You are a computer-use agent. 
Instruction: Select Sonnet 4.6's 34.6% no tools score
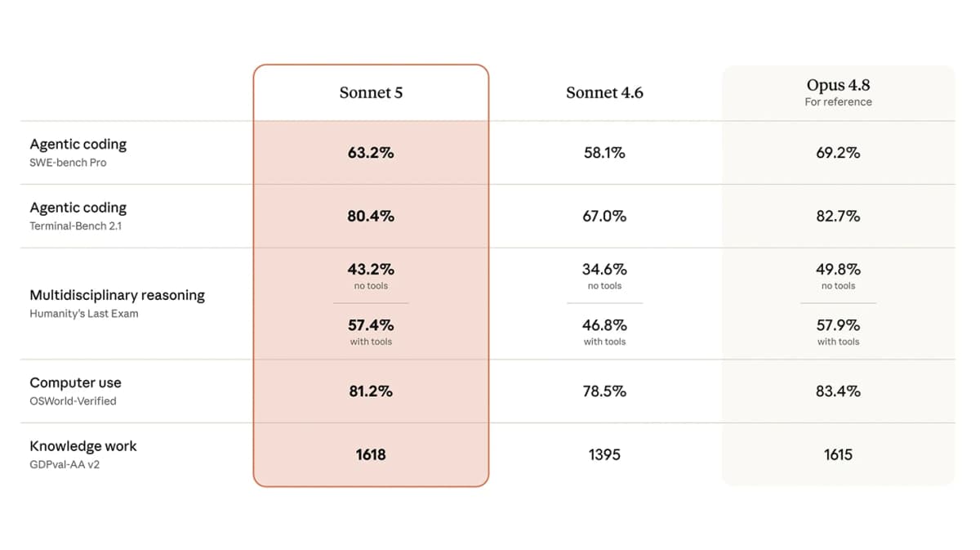pos(604,269)
